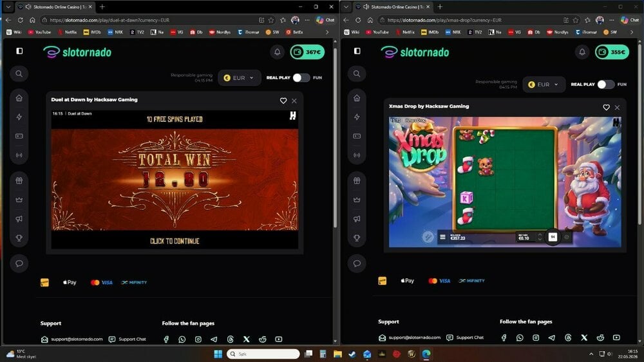644x362 pixels.
Task: Open notifications bell in left window
Action: click(277, 52)
